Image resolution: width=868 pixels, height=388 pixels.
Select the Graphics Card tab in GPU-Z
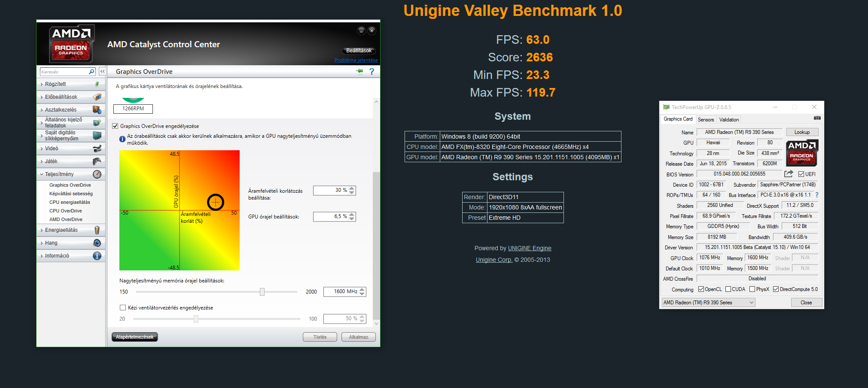click(x=678, y=119)
